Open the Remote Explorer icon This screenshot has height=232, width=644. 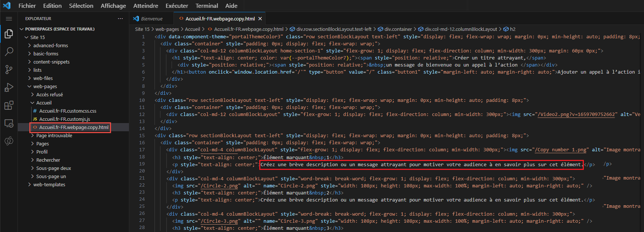[x=9, y=123]
